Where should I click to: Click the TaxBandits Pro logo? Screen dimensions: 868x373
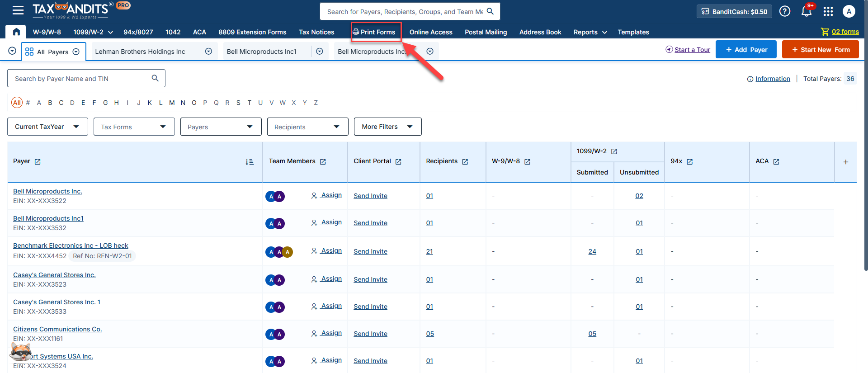tap(81, 10)
